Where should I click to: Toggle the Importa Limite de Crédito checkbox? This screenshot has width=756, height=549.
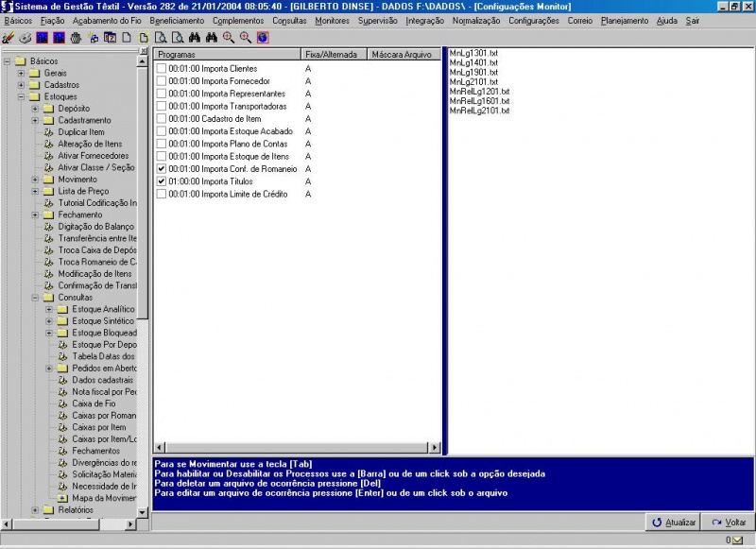coord(162,194)
